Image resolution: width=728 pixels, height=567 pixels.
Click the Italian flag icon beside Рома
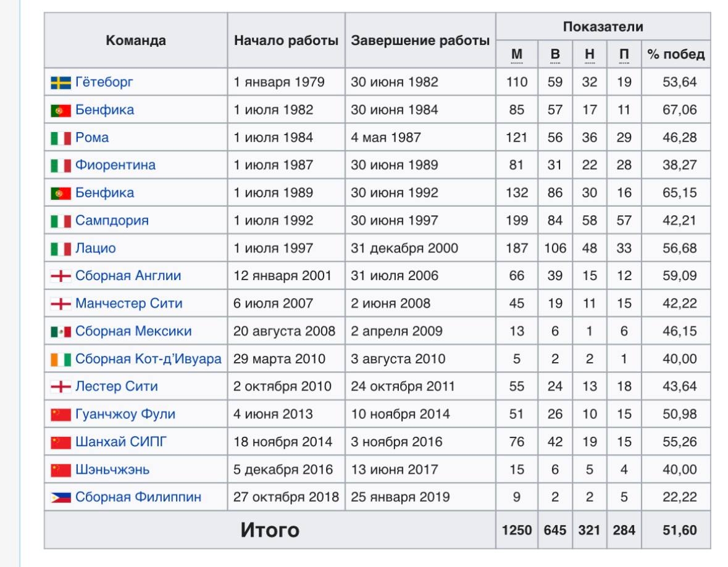(x=61, y=138)
